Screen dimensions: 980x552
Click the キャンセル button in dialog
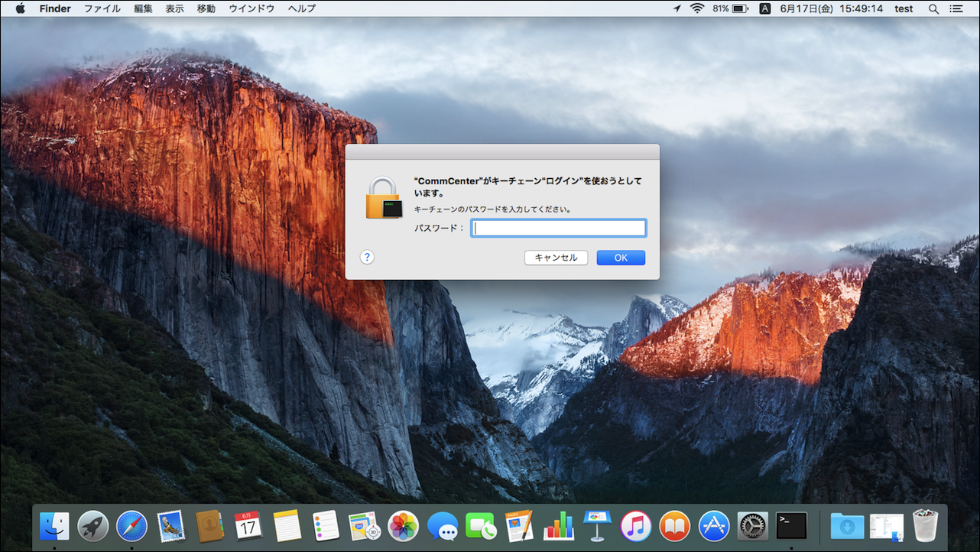click(556, 258)
